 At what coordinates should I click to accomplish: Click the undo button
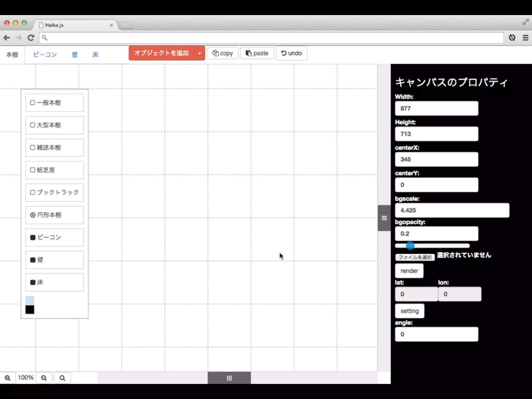point(291,53)
